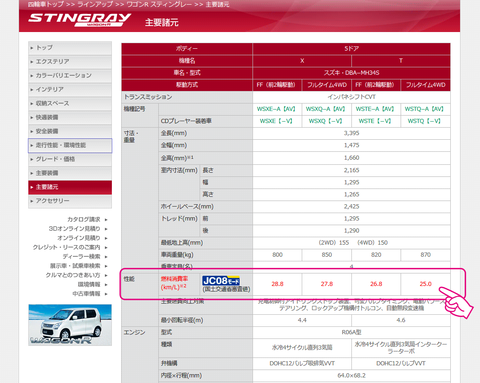Click the white Wagon R car thumbnail
Viewport: 480px width, 383px height.
coord(70,325)
